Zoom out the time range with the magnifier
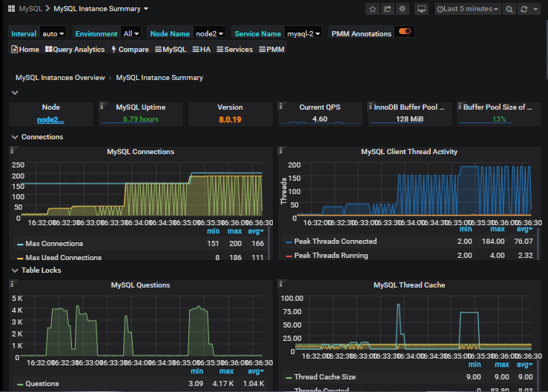Viewport: 548px width, 392px height. (509, 9)
